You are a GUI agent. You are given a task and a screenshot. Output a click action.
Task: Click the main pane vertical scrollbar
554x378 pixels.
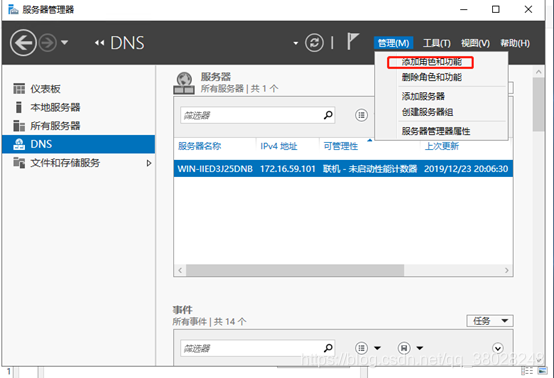tap(539, 104)
